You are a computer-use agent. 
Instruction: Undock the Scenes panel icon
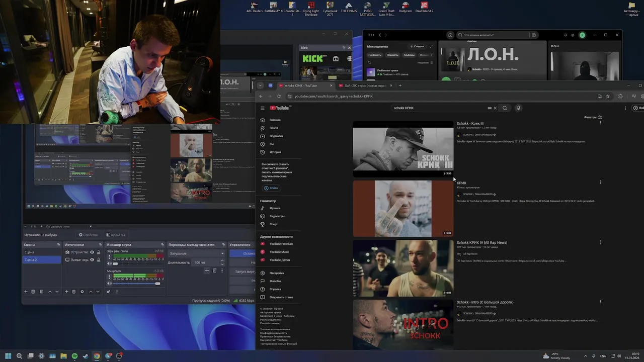(58, 245)
